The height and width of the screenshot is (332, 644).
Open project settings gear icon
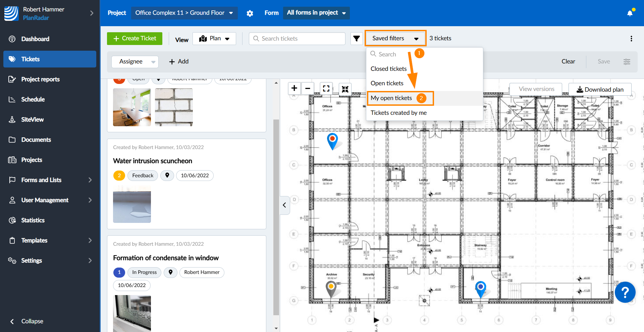tap(250, 13)
